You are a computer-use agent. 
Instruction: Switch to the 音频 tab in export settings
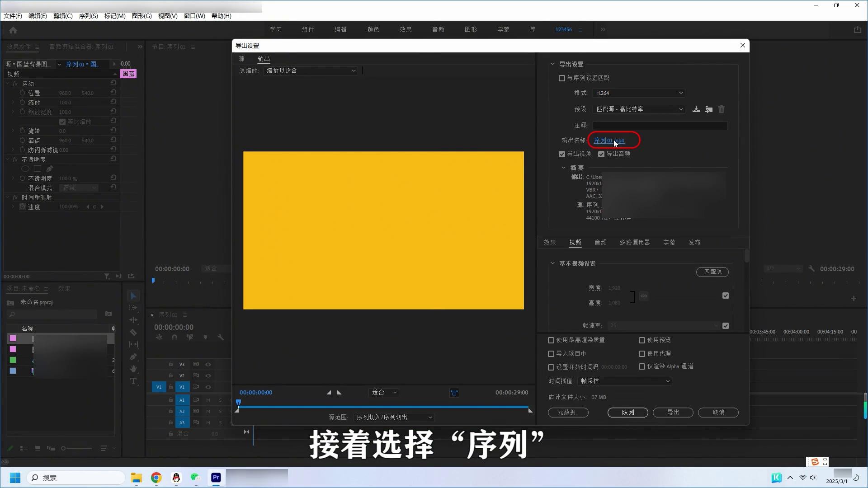pyautogui.click(x=600, y=243)
